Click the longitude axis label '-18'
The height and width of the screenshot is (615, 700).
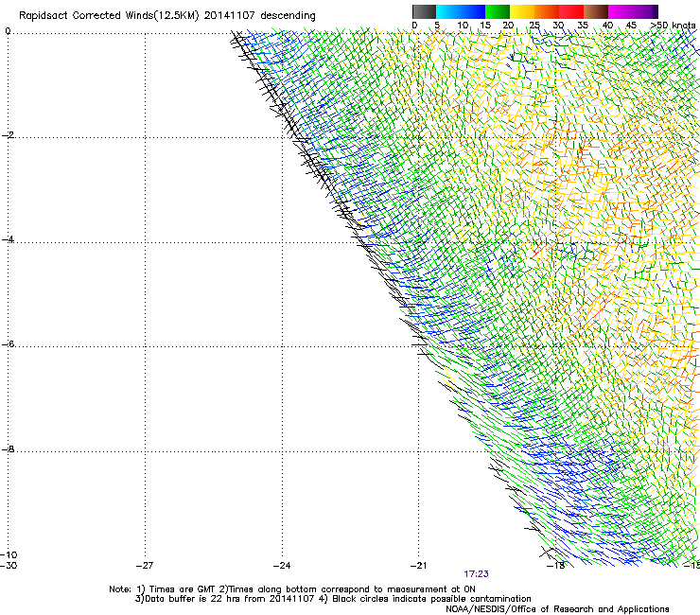coord(556,566)
